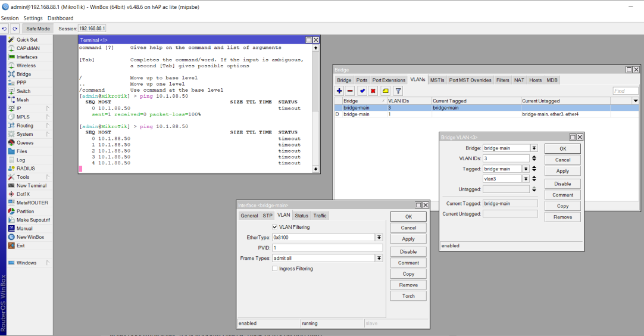Enable VLAN entry with blue checkmark icon
The width and height of the screenshot is (644, 336).
pos(362,91)
